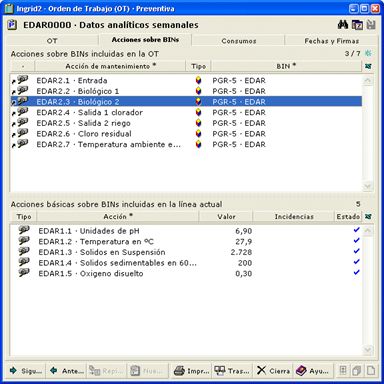The height and width of the screenshot is (384, 384).
Task: Click the value 0,30 for Oxigeno disuelto
Action: tap(244, 274)
